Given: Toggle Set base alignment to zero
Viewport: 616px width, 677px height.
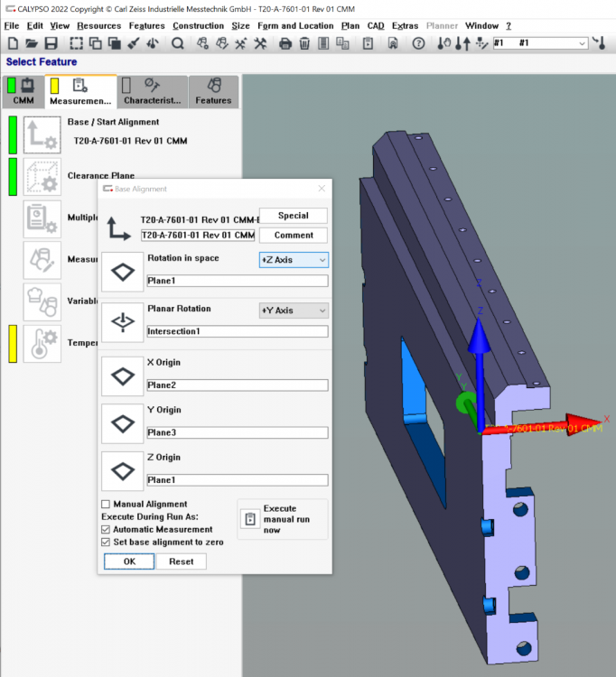Looking at the screenshot, I should point(106,542).
